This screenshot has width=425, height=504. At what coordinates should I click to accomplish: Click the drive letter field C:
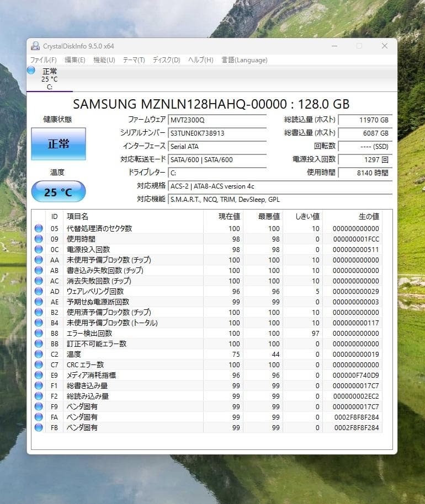click(x=217, y=173)
